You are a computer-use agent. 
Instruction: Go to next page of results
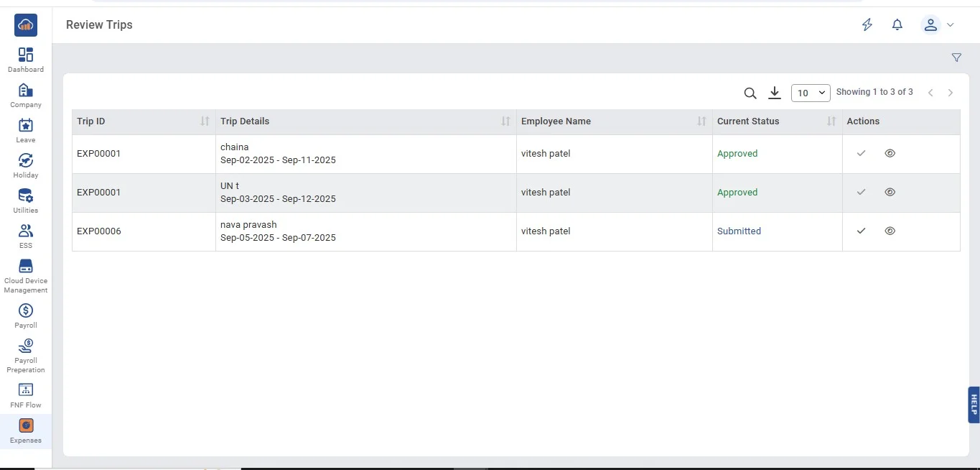(x=951, y=93)
